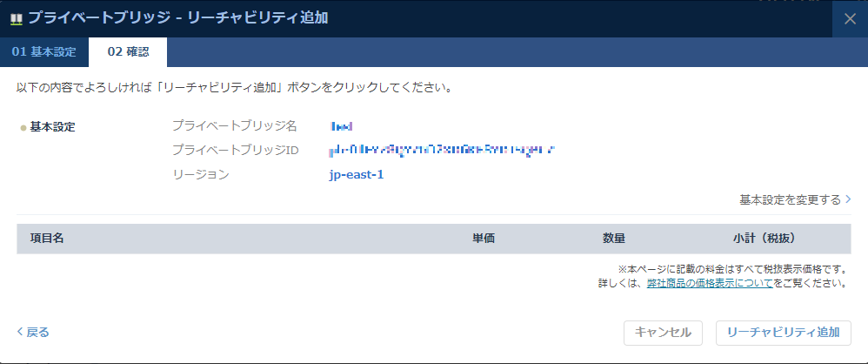Click the jp-east-1 region value
Screen dimensions: 868x364
click(x=357, y=174)
